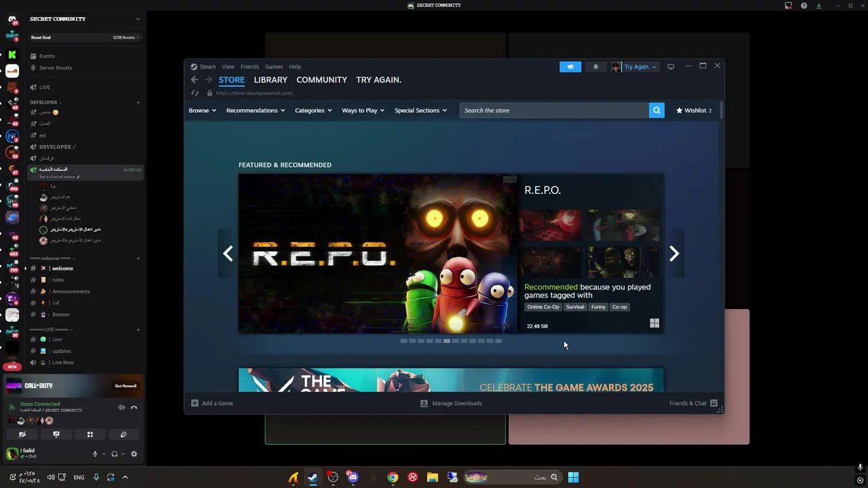Go back in Steam navigation
The width and height of the screenshot is (868, 488).
click(195, 80)
